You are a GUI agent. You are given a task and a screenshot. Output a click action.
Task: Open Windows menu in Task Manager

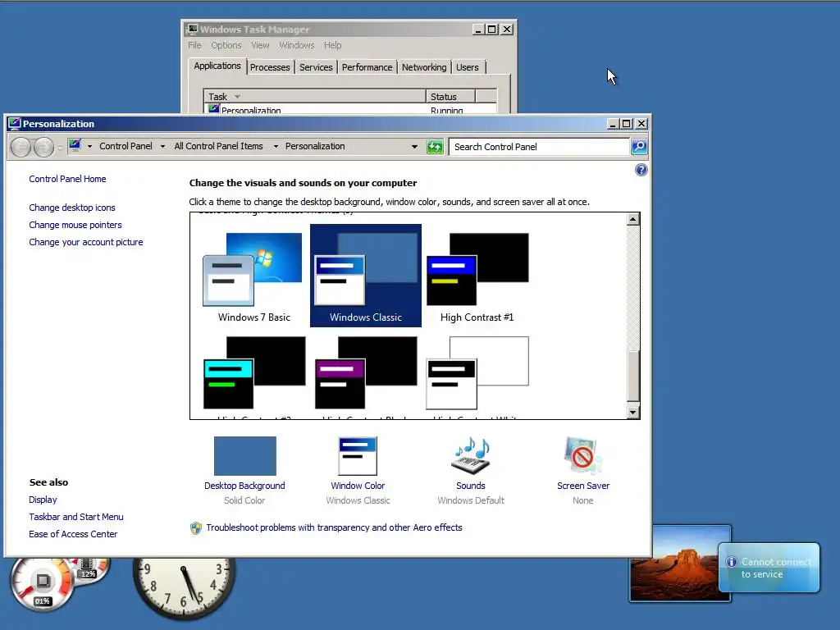[x=297, y=45]
